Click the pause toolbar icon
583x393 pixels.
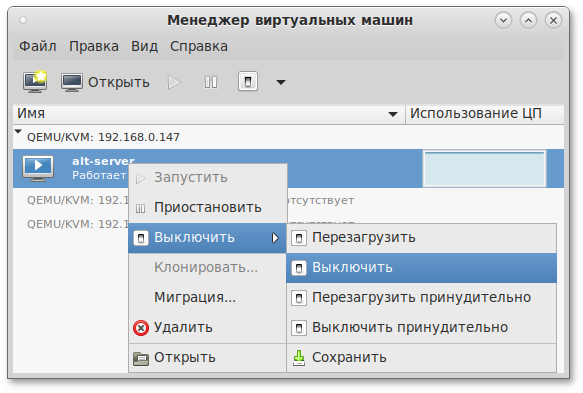tap(211, 82)
